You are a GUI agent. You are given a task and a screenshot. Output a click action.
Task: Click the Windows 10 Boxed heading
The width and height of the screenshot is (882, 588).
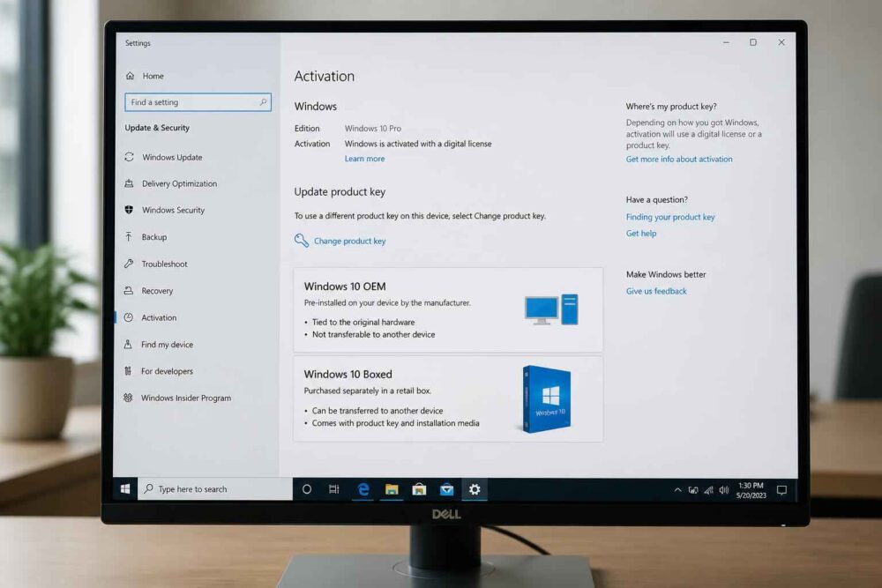(348, 374)
